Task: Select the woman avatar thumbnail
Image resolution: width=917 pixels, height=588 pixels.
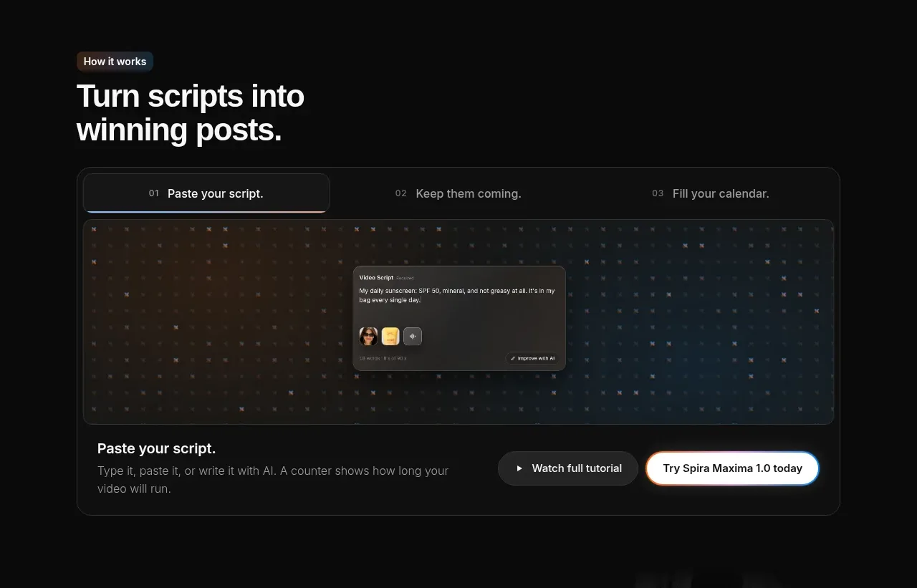Action: [368, 337]
